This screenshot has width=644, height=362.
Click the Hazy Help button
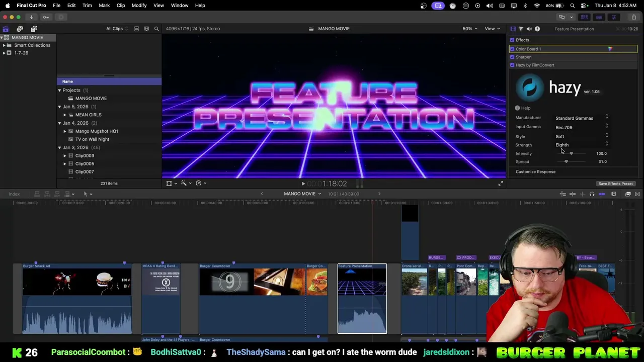coord(523,108)
